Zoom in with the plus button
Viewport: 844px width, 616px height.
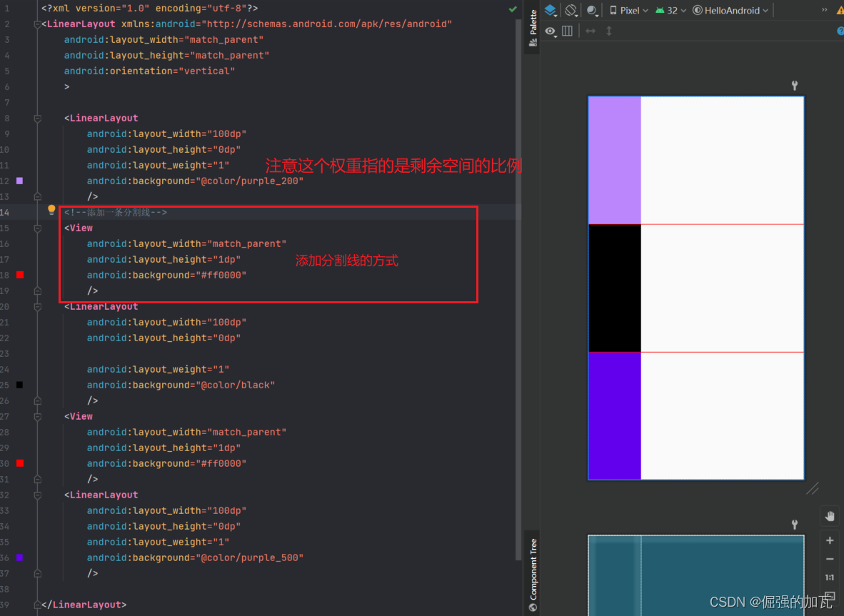click(x=830, y=540)
